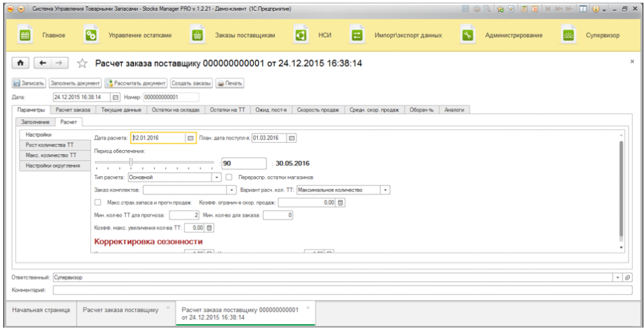This screenshot has height=329, width=644.
Task: Go back with the left arrow
Action: pyautogui.click(x=43, y=63)
